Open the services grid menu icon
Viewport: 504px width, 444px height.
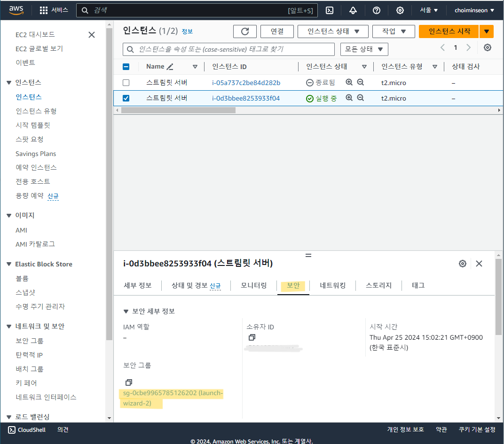pos(43,10)
